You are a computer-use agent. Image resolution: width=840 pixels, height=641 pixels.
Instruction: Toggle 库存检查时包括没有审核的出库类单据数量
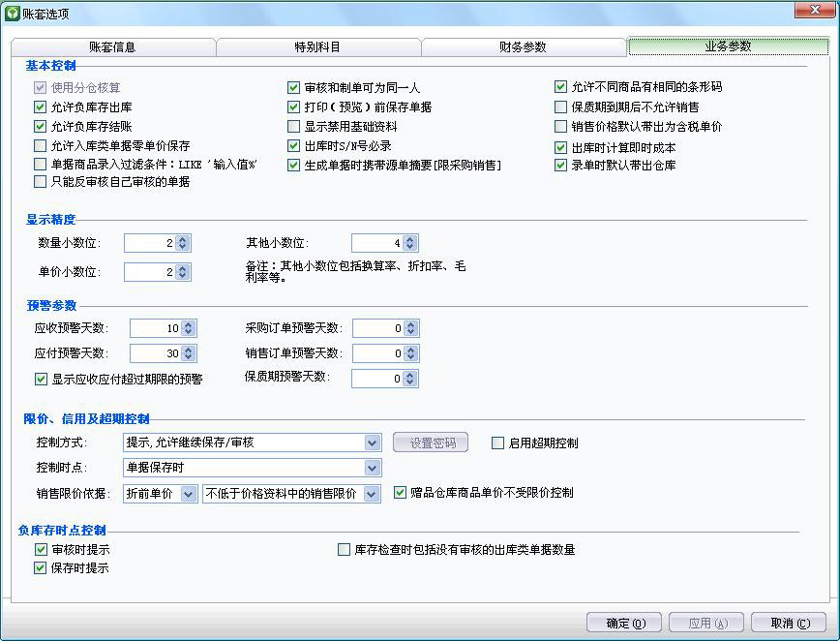click(x=344, y=549)
